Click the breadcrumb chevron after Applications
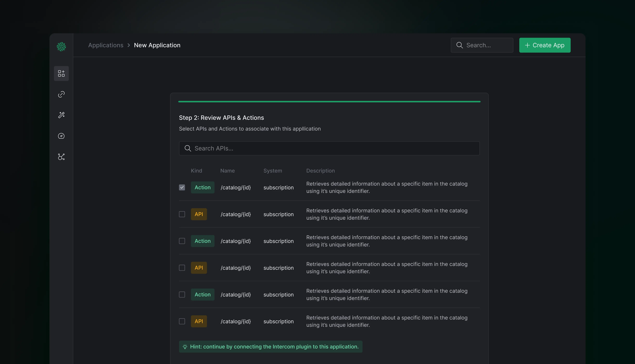Screen dimensions: 635x364 129,45
